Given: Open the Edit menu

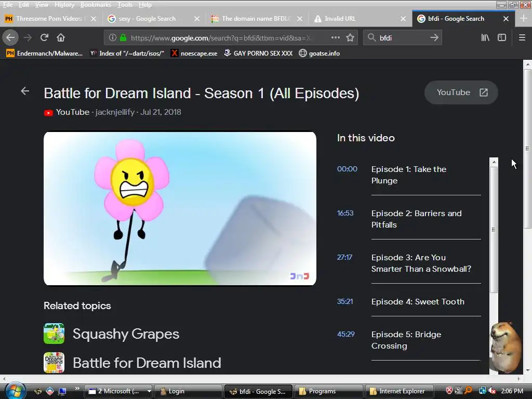Looking at the screenshot, I should point(23,5).
